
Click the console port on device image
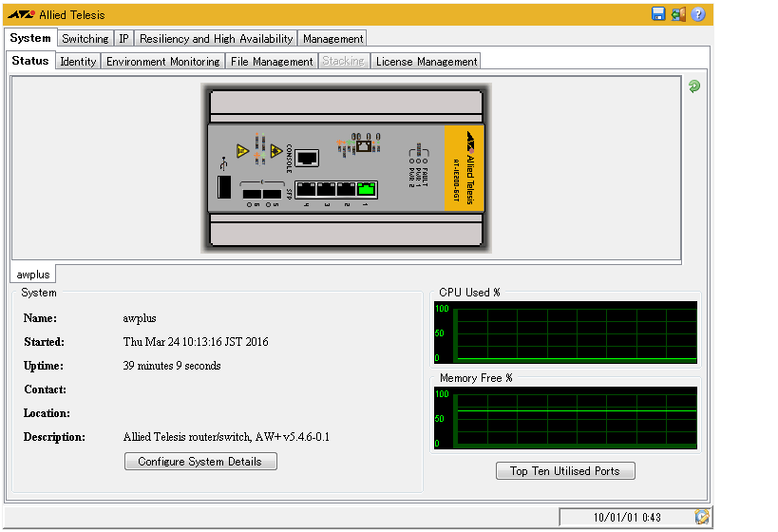click(307, 158)
